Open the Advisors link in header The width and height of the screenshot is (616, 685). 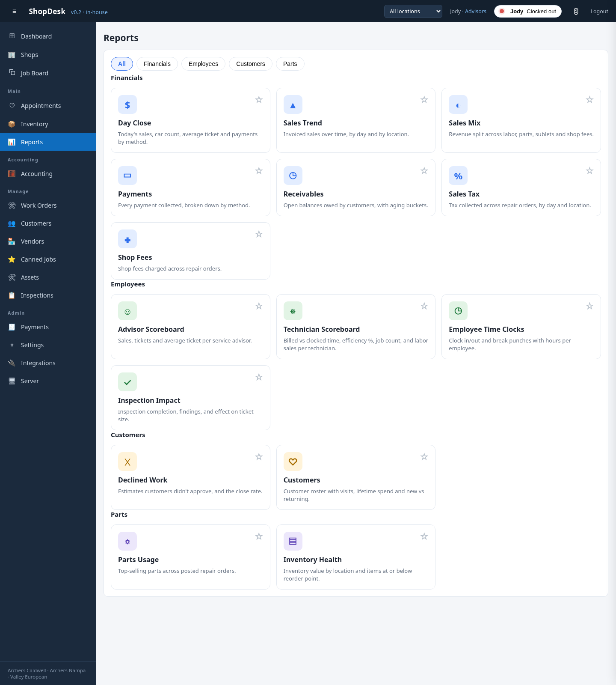[x=476, y=12]
